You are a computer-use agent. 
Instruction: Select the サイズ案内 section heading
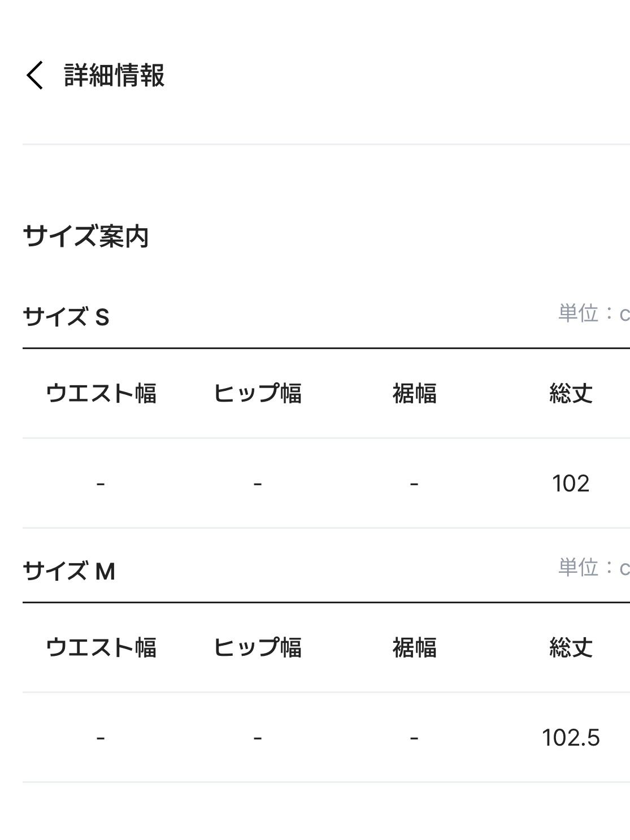[86, 236]
